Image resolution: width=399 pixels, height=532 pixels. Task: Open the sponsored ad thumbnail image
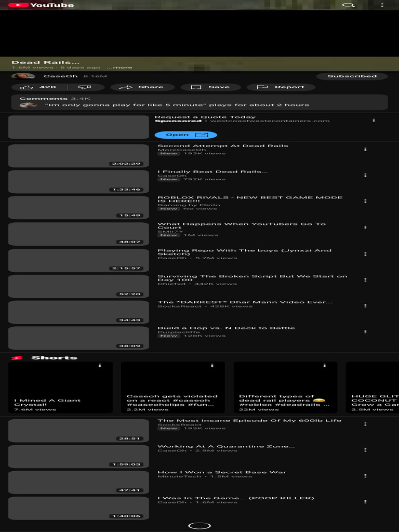coord(78,127)
